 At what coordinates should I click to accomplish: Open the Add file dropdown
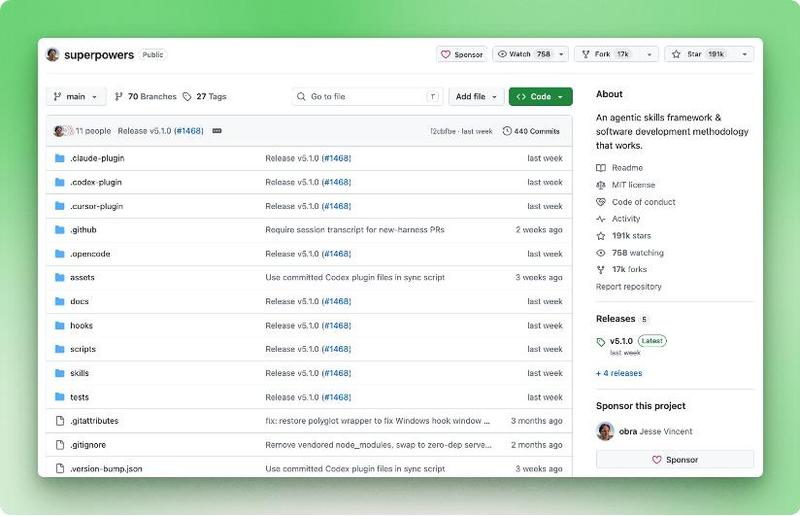pos(476,96)
